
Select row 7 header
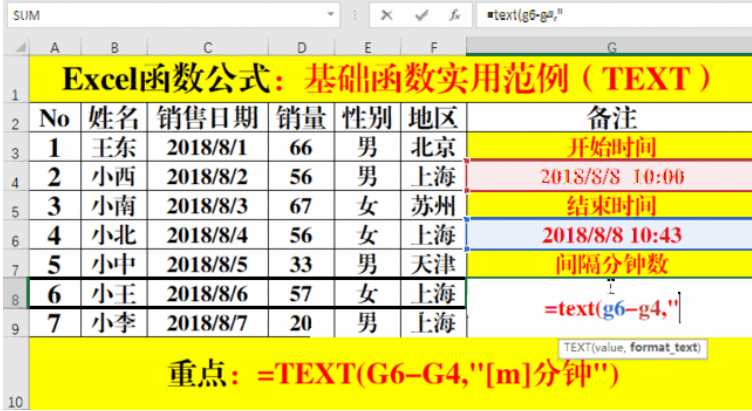coord(16,264)
